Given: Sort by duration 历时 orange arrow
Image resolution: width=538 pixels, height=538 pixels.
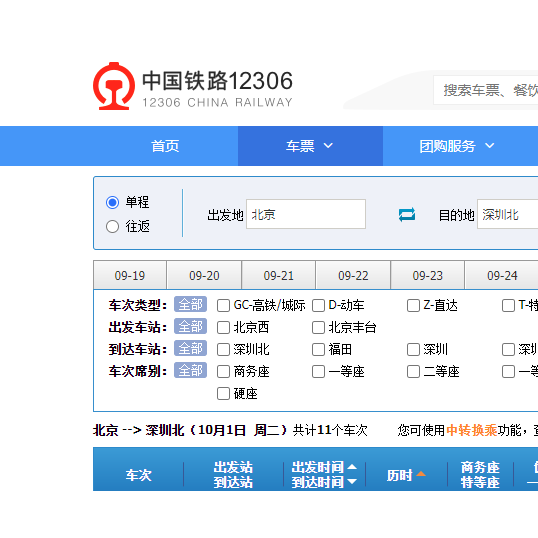Looking at the screenshot, I should click(421, 474).
